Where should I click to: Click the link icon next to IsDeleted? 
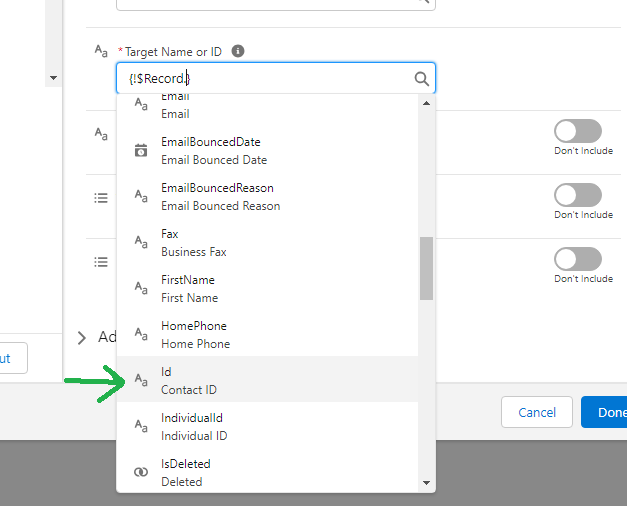[141, 472]
